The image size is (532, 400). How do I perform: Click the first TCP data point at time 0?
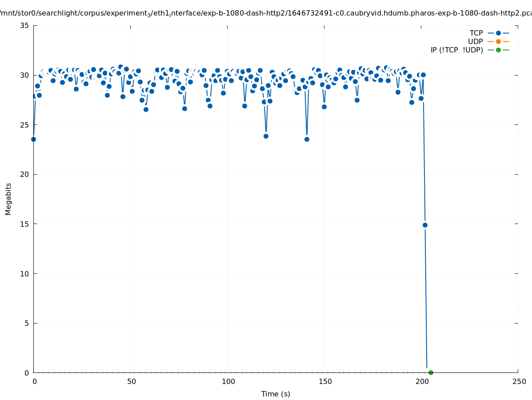click(x=33, y=139)
